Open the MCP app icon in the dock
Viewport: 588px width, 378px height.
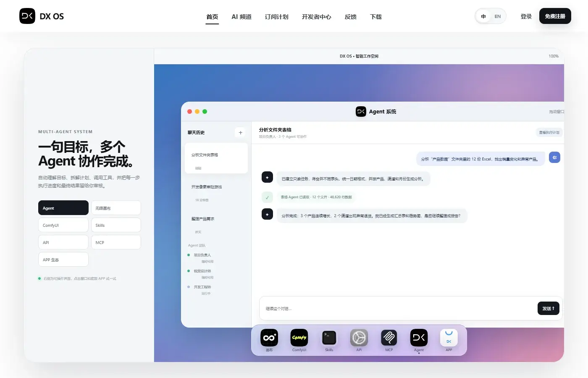click(x=389, y=338)
